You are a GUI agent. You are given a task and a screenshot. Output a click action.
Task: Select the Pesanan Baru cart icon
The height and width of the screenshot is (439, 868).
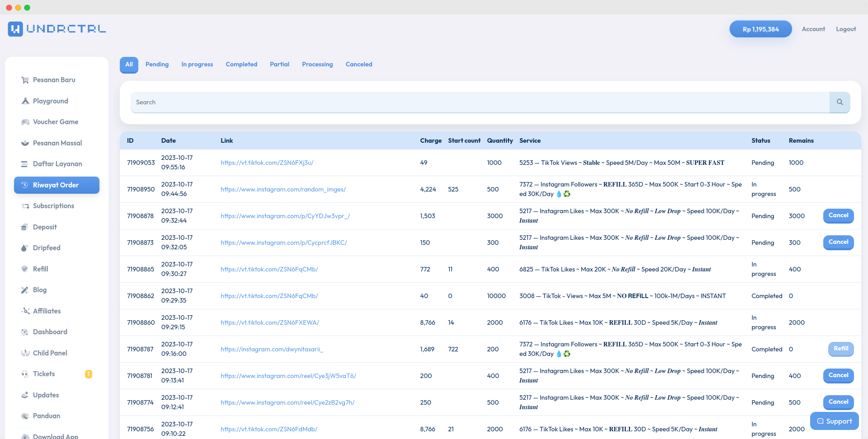coord(25,80)
